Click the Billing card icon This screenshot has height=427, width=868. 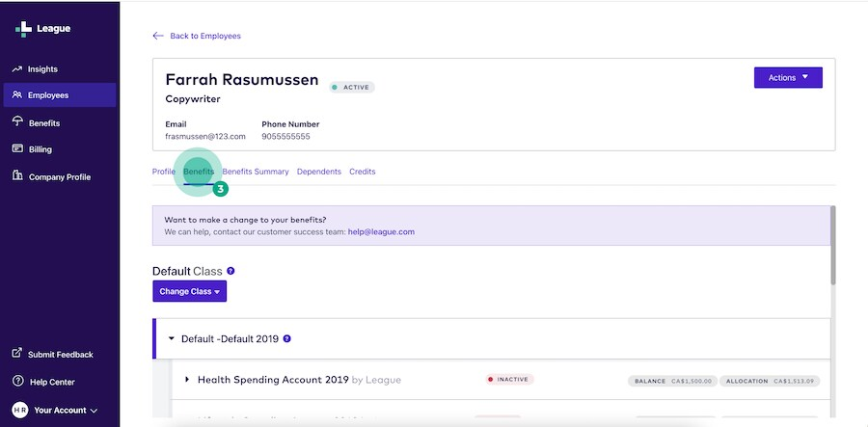(x=17, y=148)
